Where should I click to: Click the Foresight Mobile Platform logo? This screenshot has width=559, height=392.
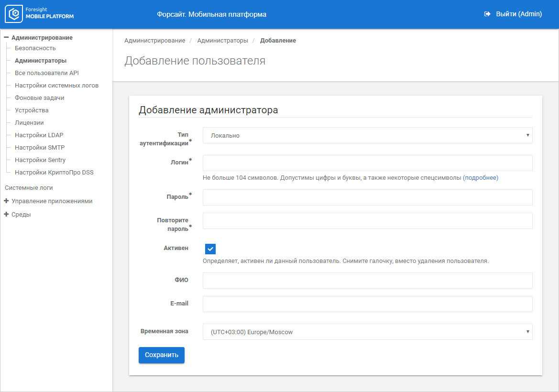(x=39, y=14)
